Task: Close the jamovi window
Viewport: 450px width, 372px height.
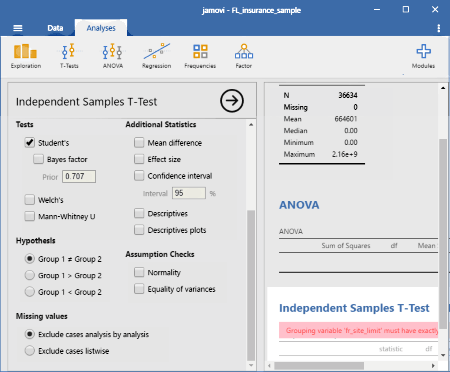Action: pos(435,10)
